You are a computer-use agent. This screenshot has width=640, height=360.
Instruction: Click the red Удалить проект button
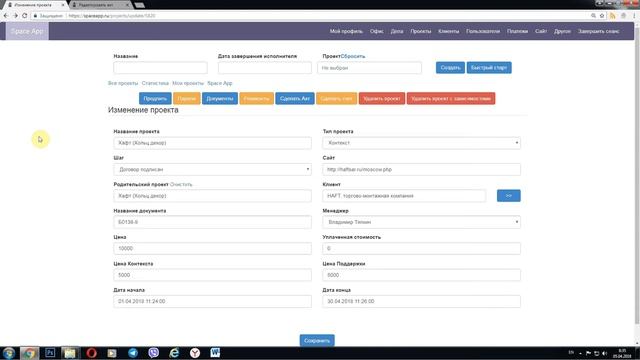click(382, 98)
